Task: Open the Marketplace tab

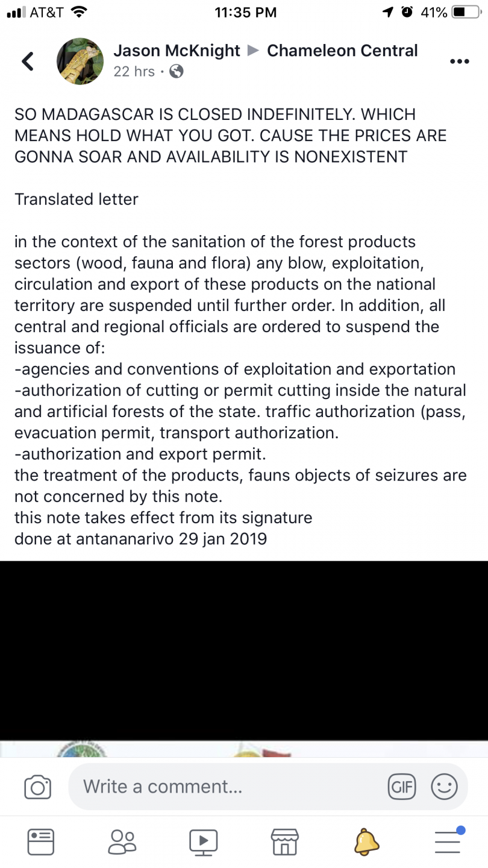Action: [x=284, y=841]
